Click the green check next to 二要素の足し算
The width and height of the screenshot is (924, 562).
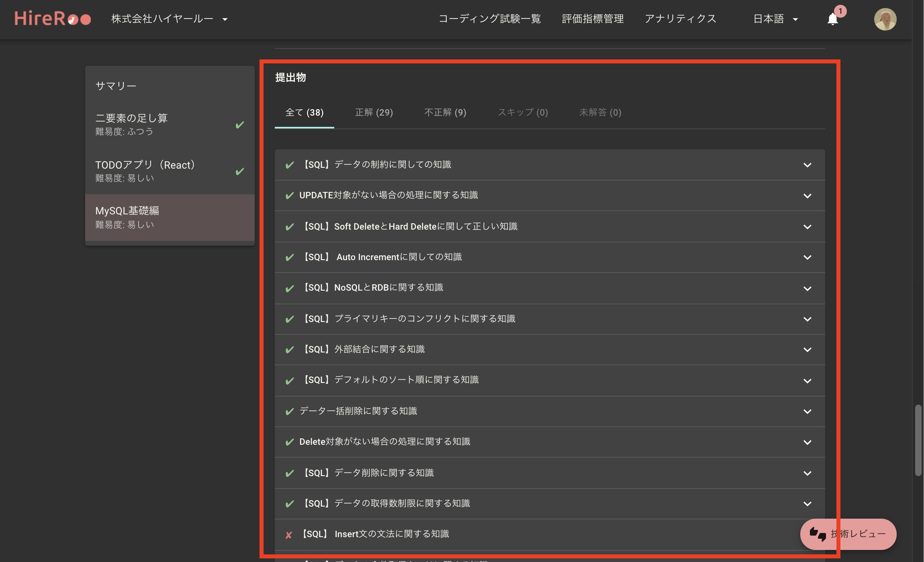[x=240, y=125]
